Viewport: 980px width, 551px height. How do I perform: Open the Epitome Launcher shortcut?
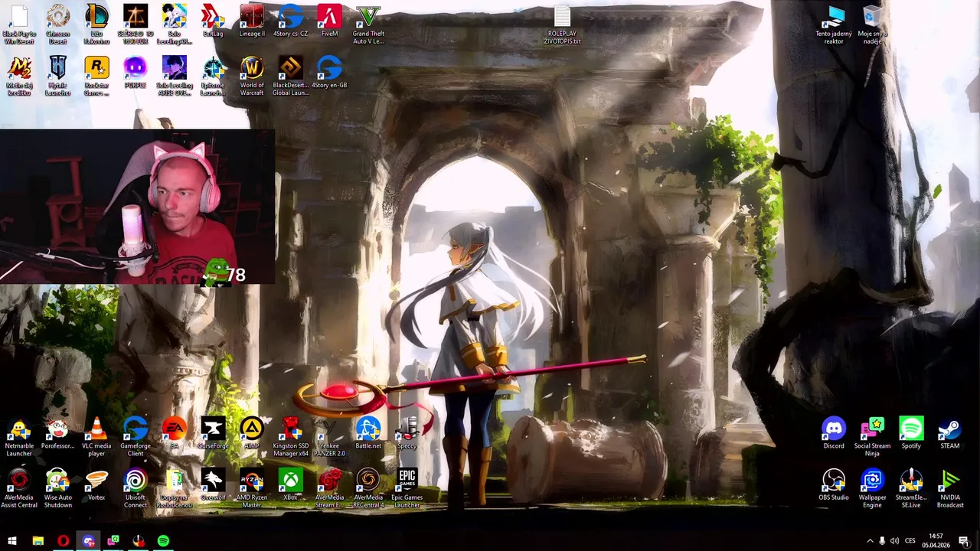[x=213, y=77]
